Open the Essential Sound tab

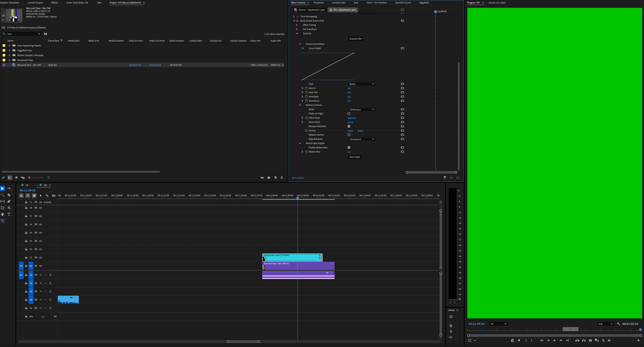pos(403,3)
